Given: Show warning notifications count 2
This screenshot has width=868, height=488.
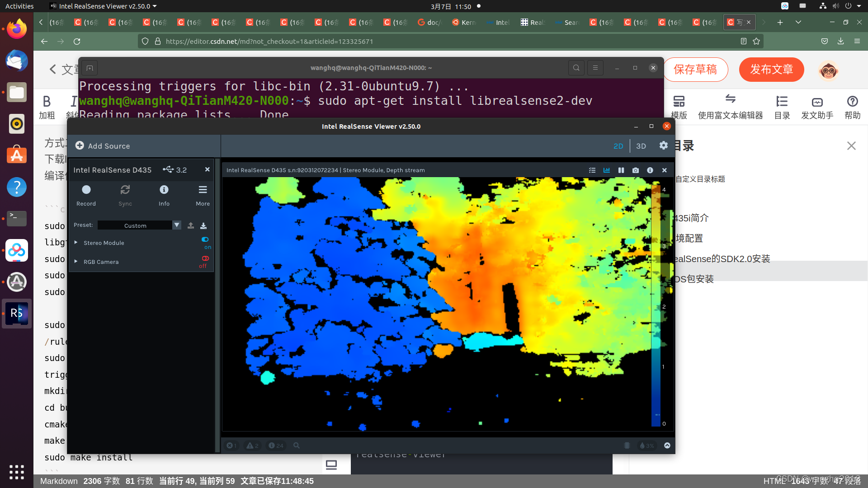Looking at the screenshot, I should click(252, 446).
